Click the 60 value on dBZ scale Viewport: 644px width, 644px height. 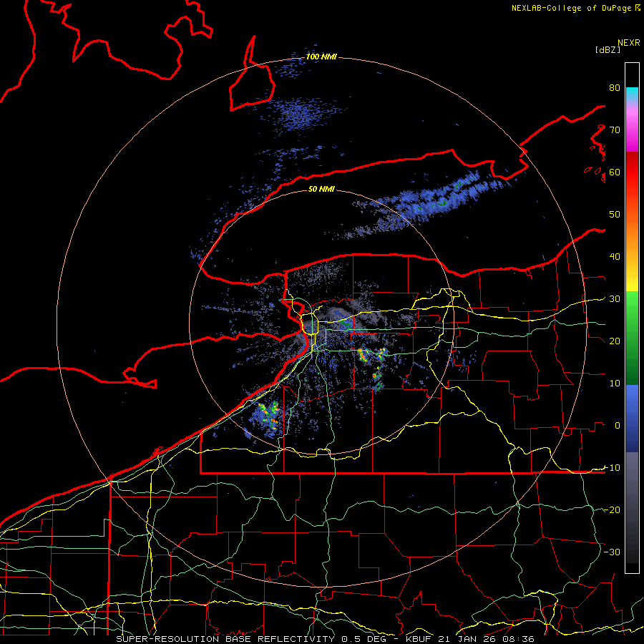[x=615, y=172]
